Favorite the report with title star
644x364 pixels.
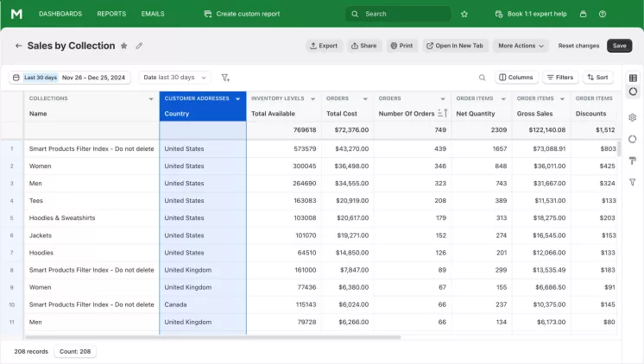pos(123,46)
